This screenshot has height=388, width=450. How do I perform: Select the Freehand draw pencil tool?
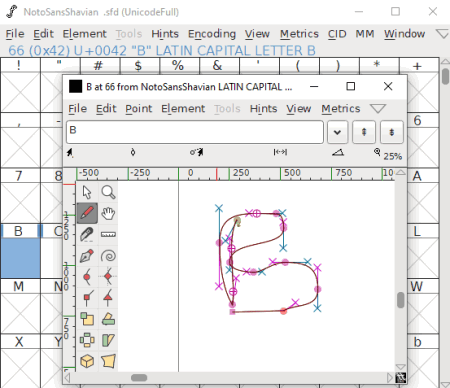tap(87, 213)
